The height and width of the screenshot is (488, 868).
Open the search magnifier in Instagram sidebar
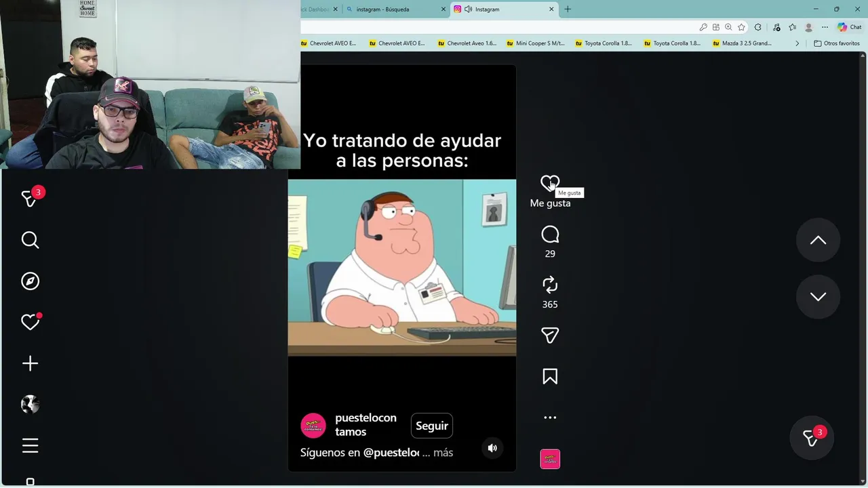point(30,240)
